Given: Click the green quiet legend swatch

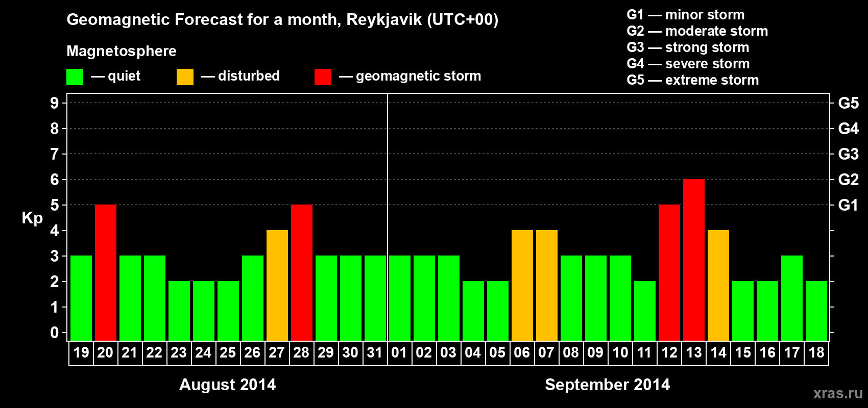Looking at the screenshot, I should [x=75, y=77].
